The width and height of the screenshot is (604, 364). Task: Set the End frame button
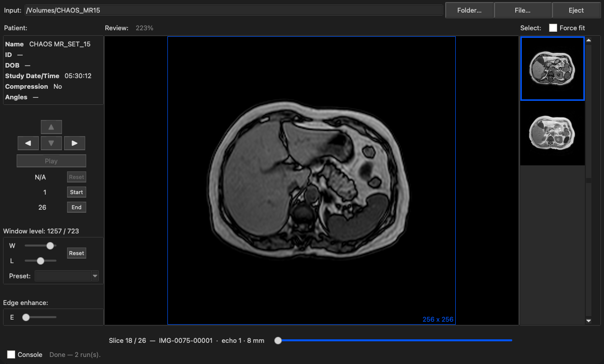[x=76, y=207]
